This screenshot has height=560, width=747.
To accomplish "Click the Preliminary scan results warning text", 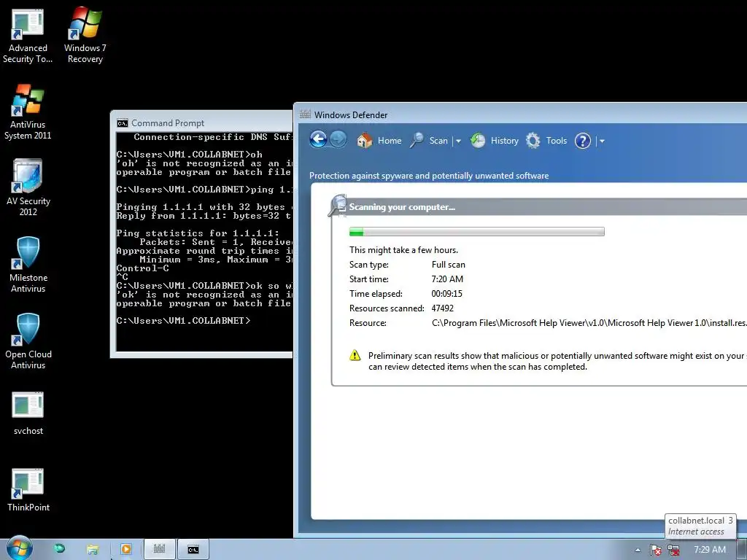I will coord(557,361).
